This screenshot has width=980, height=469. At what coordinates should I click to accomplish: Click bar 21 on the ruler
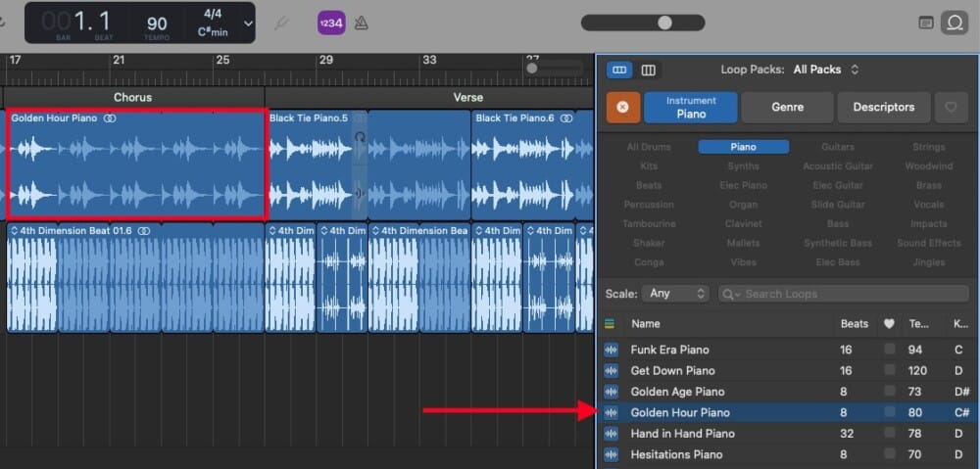point(119,61)
